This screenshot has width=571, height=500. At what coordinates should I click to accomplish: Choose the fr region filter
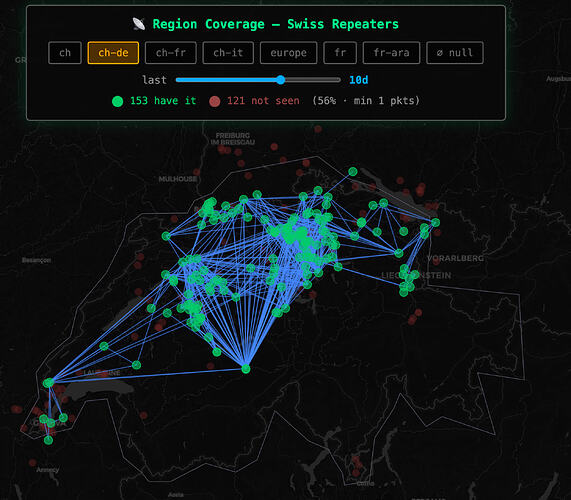(x=340, y=53)
